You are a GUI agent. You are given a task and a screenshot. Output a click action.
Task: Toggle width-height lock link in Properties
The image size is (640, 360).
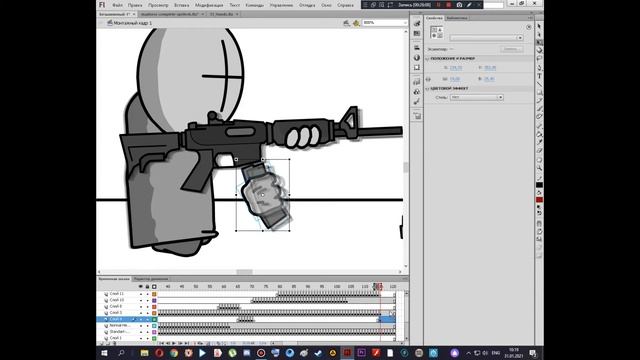(x=428, y=79)
